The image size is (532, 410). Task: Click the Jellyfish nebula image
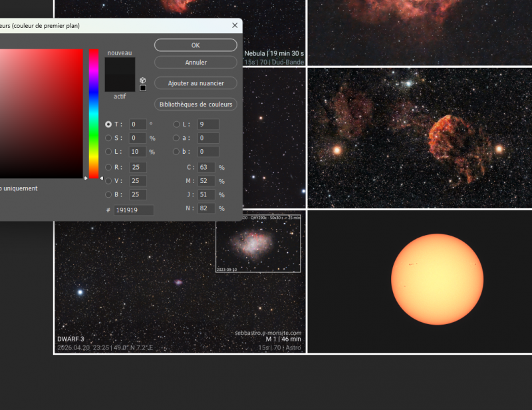click(x=420, y=138)
